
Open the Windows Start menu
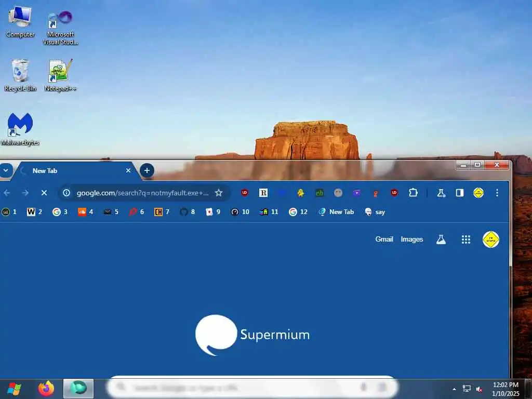(x=14, y=389)
